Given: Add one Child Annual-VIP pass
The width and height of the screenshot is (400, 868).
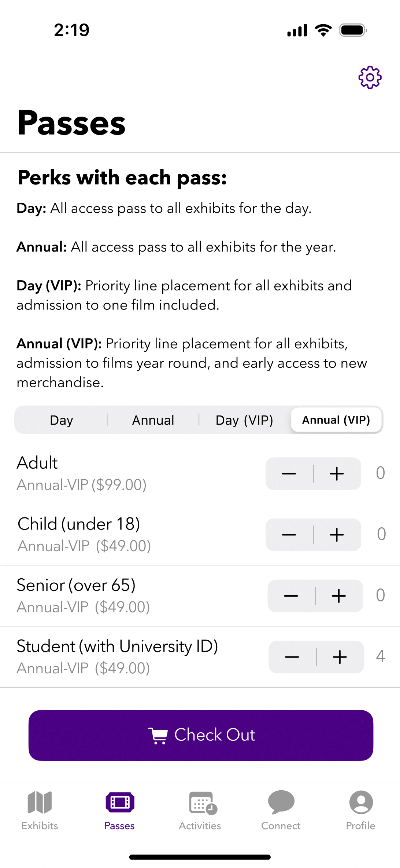Looking at the screenshot, I should pos(337,535).
